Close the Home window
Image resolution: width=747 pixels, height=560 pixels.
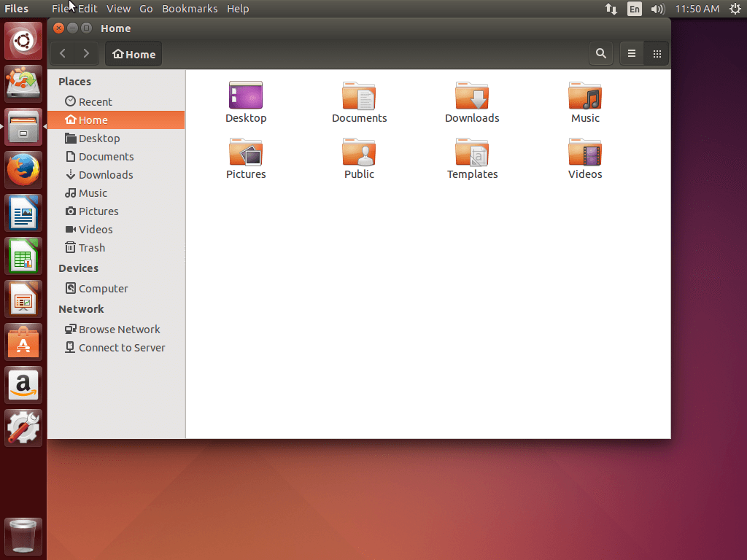pyautogui.click(x=58, y=28)
